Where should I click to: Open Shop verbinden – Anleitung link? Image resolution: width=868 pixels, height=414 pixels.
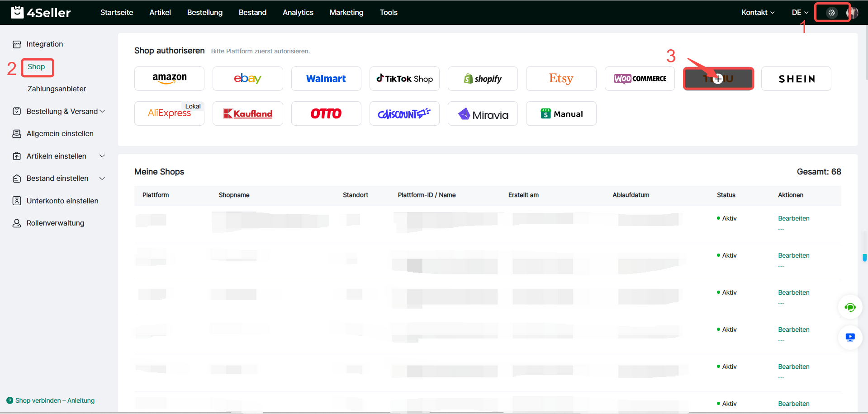pos(55,400)
